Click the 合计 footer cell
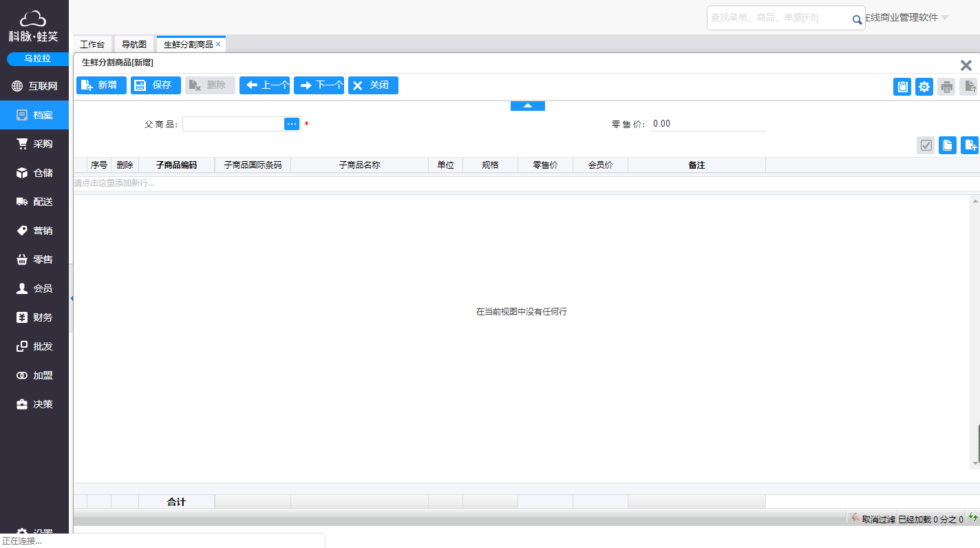 click(x=177, y=502)
